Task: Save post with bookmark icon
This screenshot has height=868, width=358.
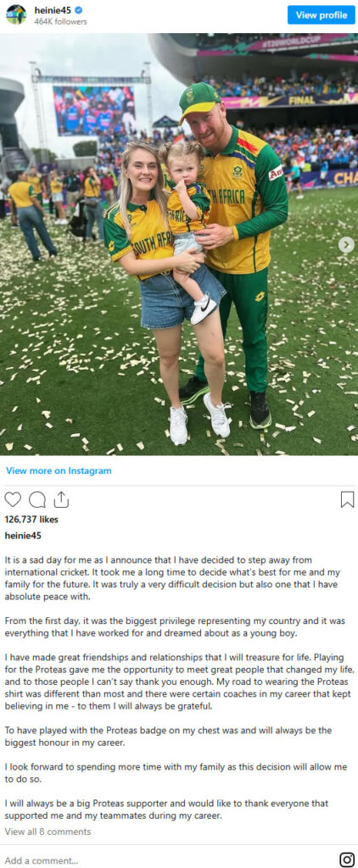Action: point(347,500)
